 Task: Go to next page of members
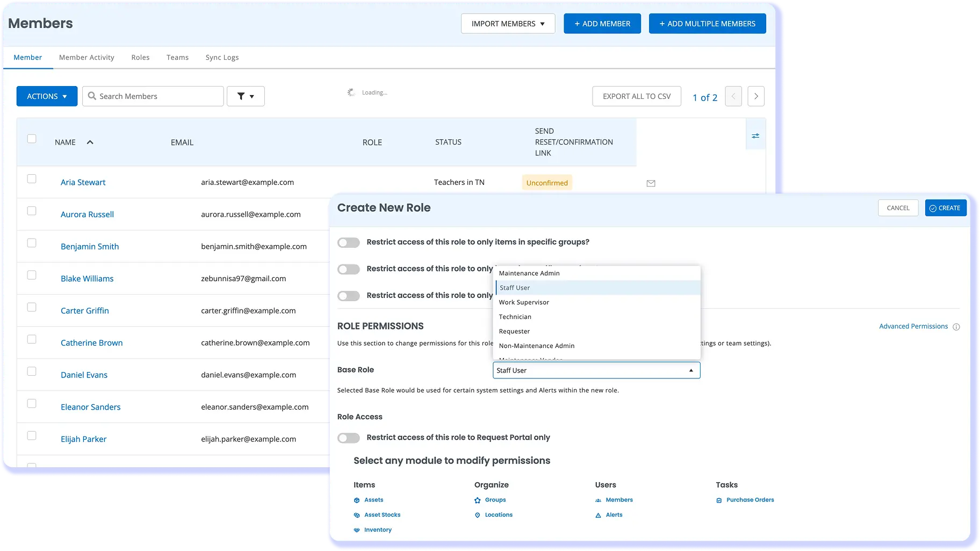click(756, 96)
